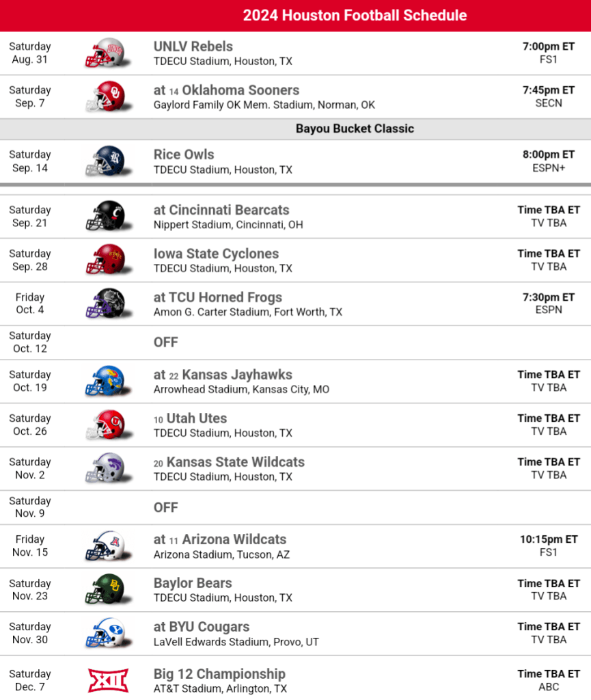Click the UNLV Rebels helmet icon
This screenshot has width=591, height=700.
105,53
